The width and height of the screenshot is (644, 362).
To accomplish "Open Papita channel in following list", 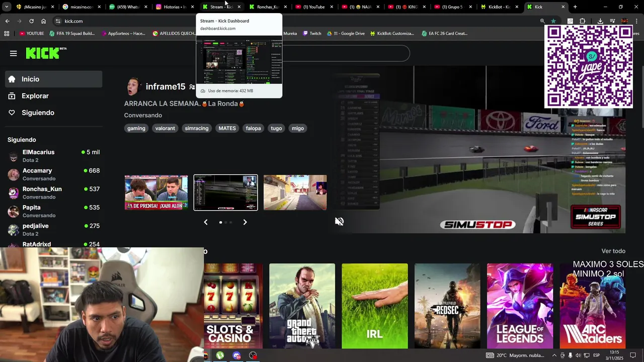I will click(x=54, y=211).
